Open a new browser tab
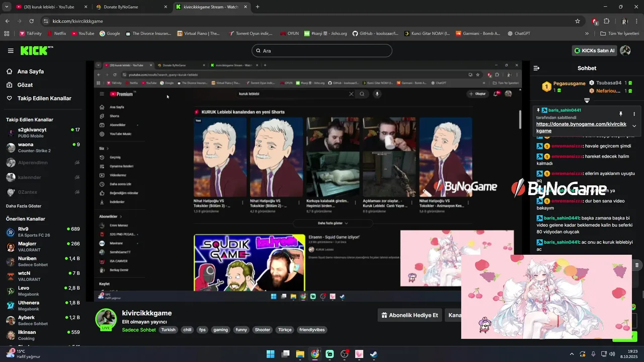This screenshot has width=644, height=362. [258, 7]
